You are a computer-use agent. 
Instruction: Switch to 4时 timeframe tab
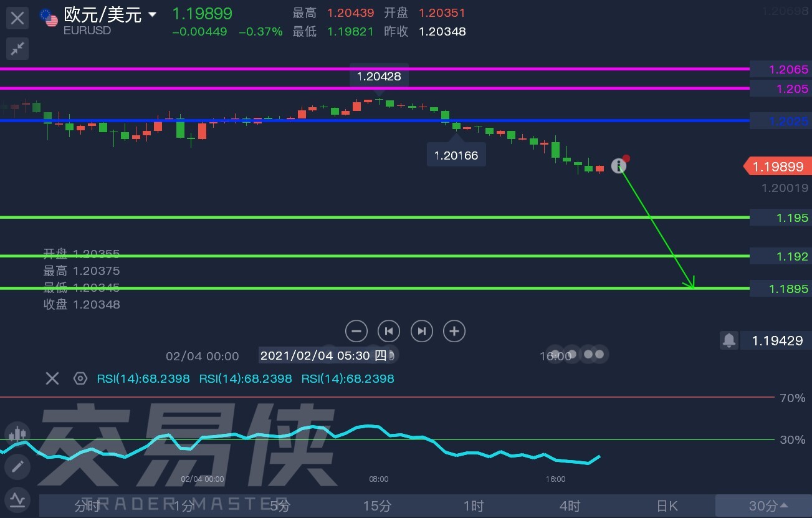point(570,506)
